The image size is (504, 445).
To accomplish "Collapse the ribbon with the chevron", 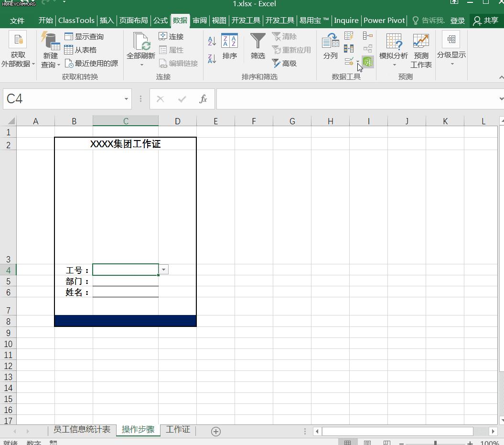I will click(x=501, y=77).
